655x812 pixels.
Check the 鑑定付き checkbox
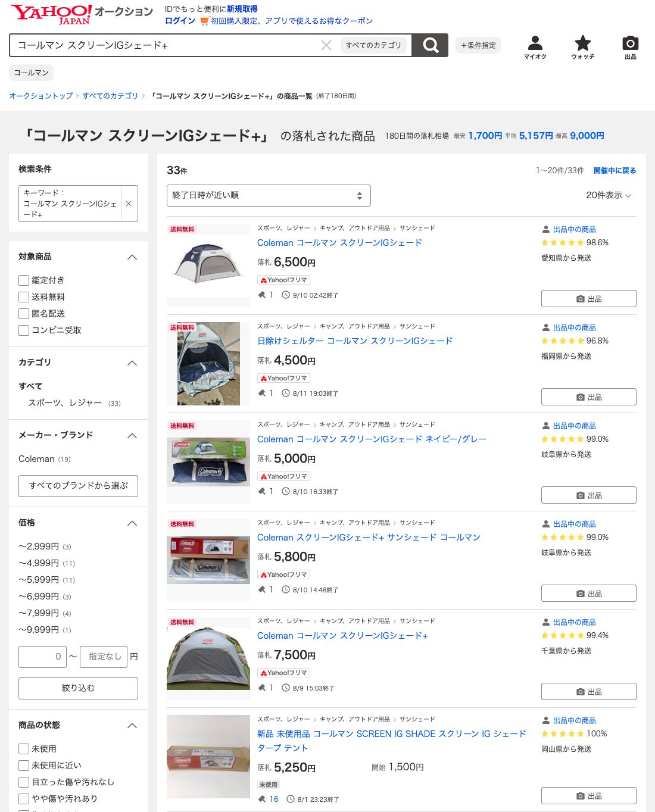click(x=24, y=280)
